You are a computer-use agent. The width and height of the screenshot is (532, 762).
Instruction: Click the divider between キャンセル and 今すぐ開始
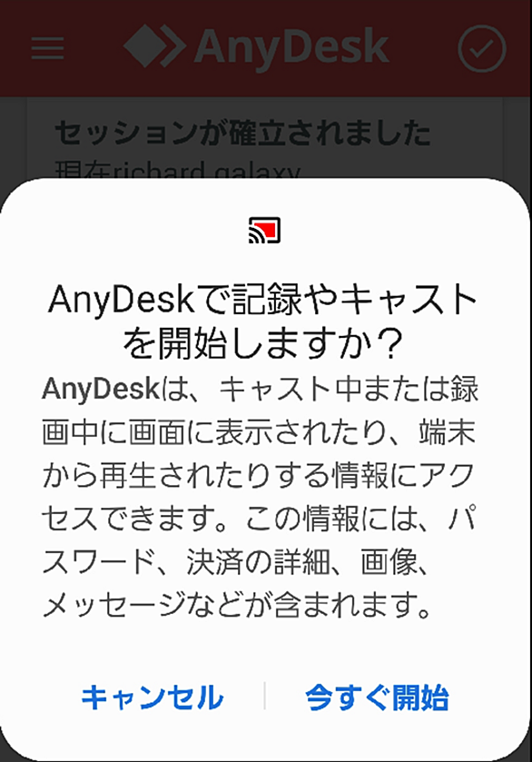pos(264,696)
